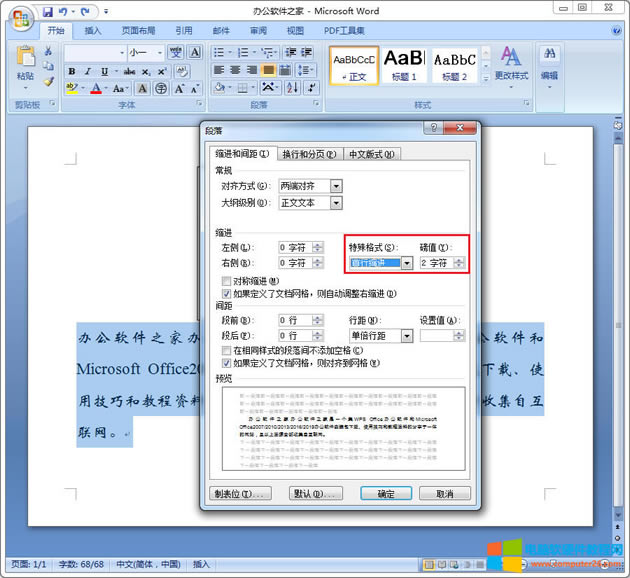Switch to the 换行和分页 tab
Viewport: 630px width, 578px height.
click(x=310, y=154)
